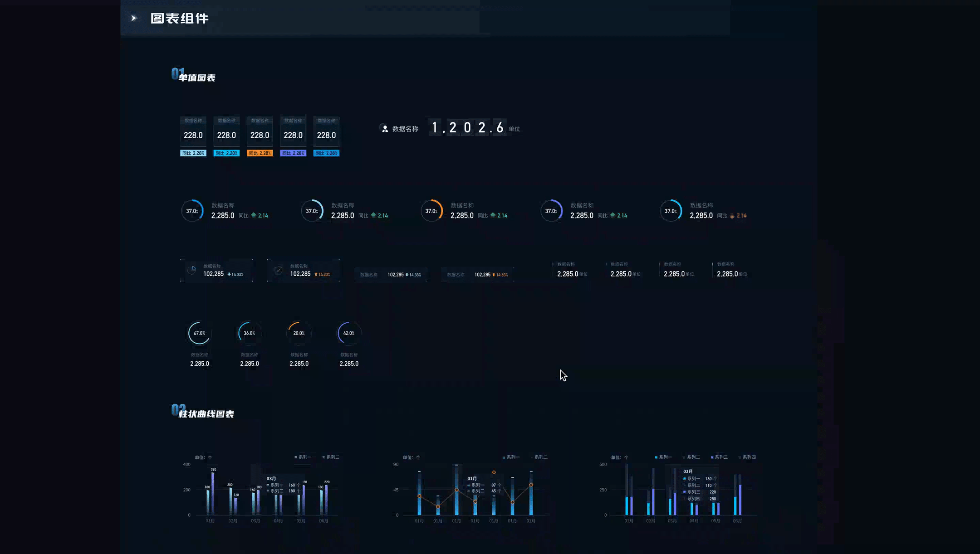Click the down arrow in the pie-icon card
The height and width of the screenshot is (554, 980).
coord(229,274)
